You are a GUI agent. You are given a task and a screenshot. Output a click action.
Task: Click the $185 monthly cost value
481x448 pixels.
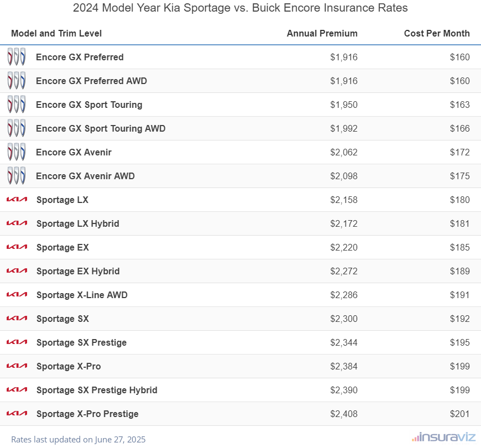pos(460,247)
